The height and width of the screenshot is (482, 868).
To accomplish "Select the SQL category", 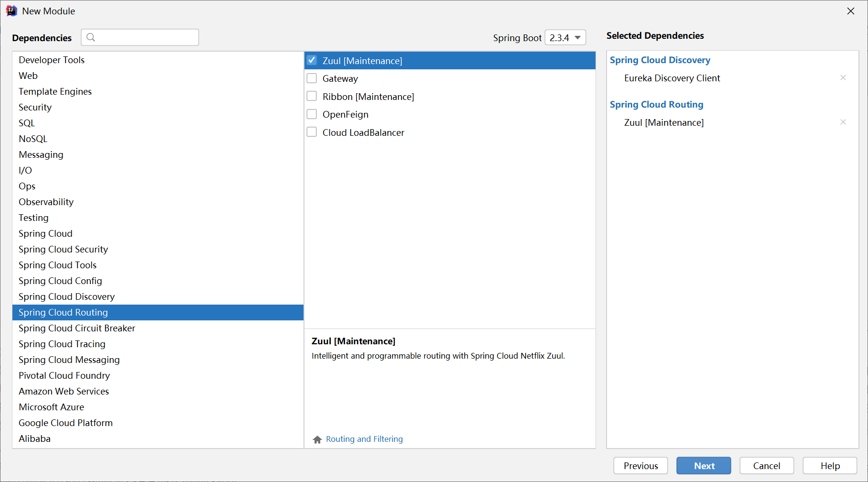I will 158,123.
